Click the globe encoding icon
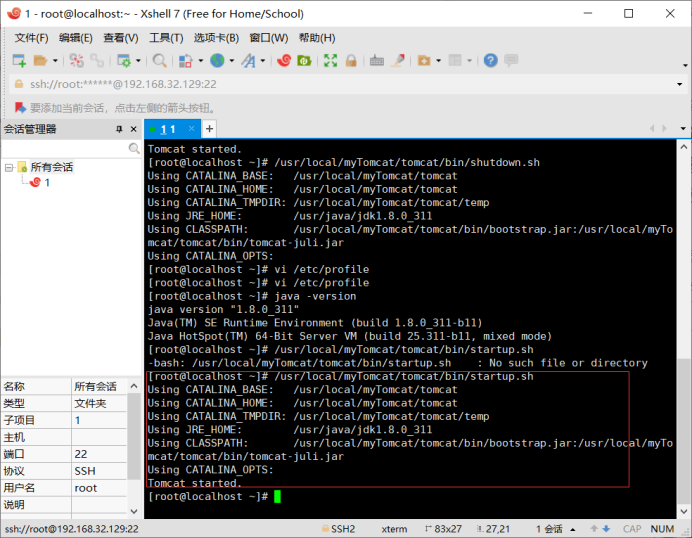 click(217, 60)
